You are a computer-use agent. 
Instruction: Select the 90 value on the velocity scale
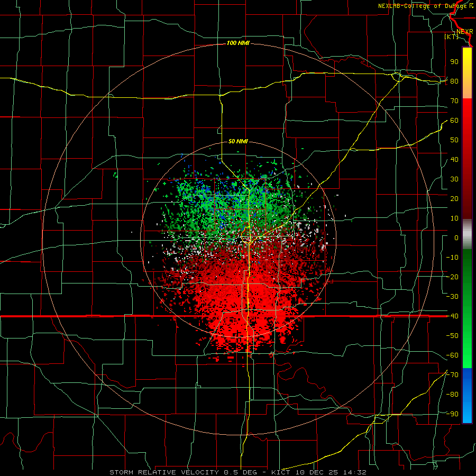454,62
